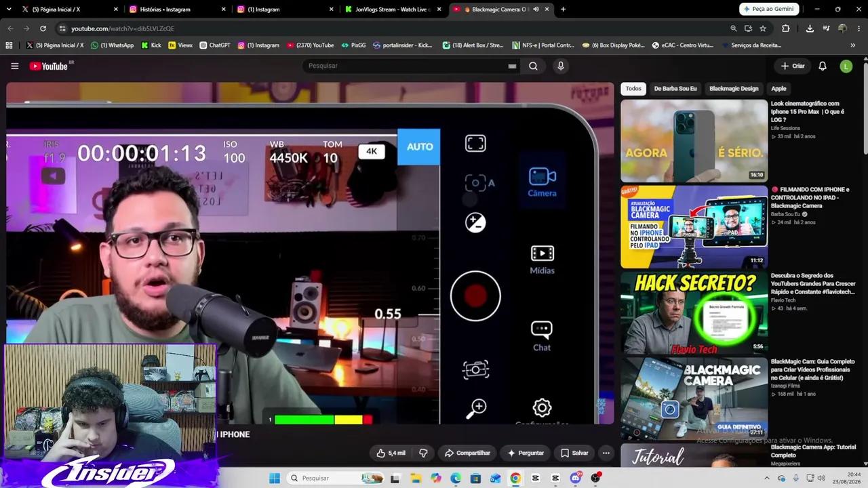The width and height of the screenshot is (868, 488).
Task: Open the WhatsApp bookmark
Action: [x=112, y=45]
